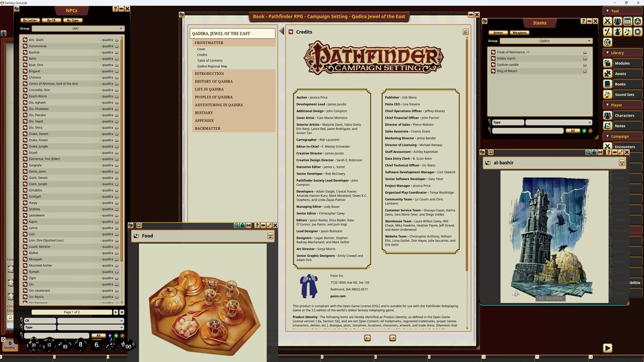Screen dimensions: 644x362
Task: Roll the d20 die
Action: click(x=34, y=345)
